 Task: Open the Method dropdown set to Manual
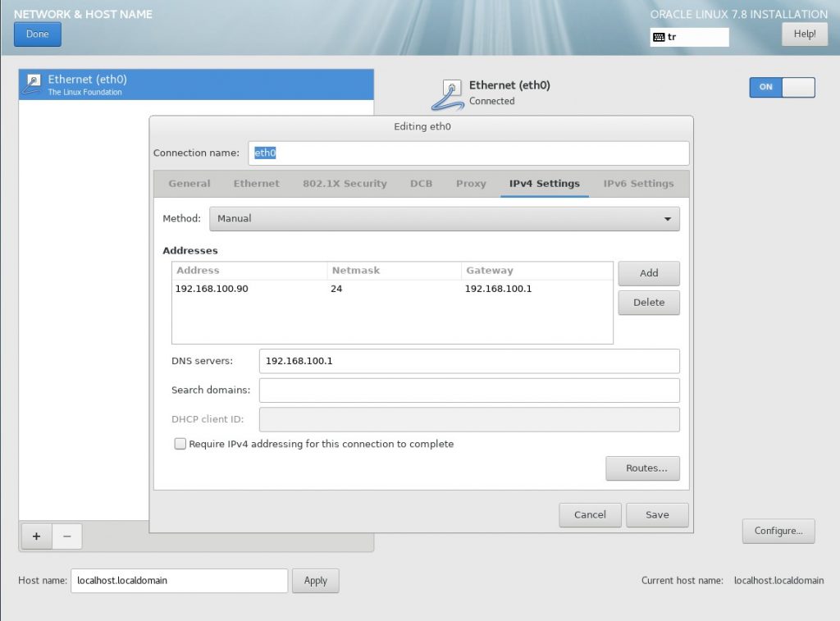click(x=444, y=218)
